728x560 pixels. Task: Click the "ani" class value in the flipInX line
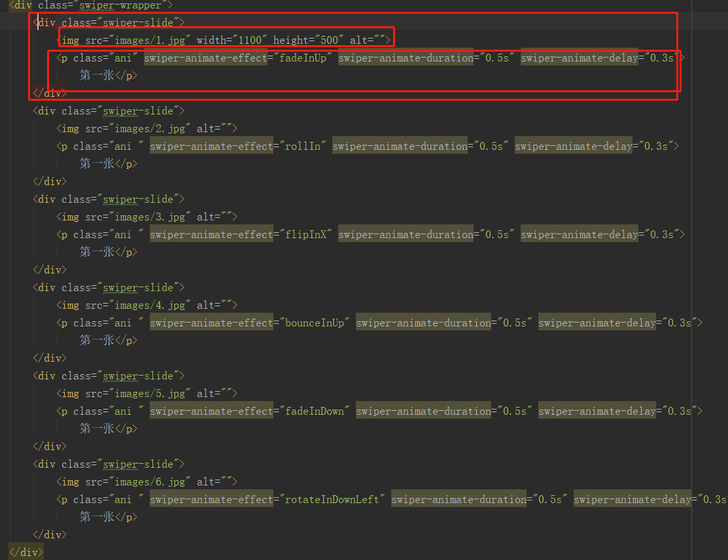[x=126, y=234]
